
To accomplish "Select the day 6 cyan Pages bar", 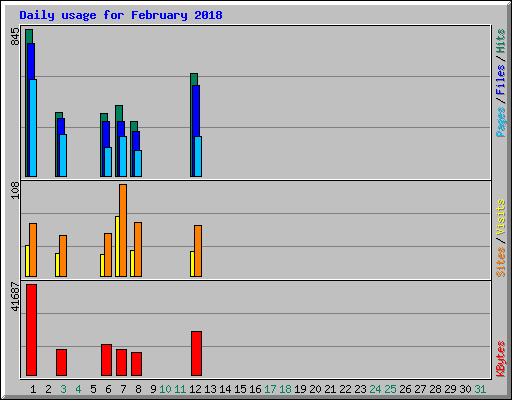I will click(108, 162).
